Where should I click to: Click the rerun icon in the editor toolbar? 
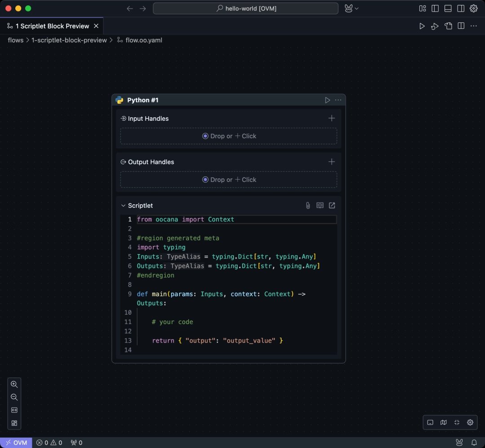coord(435,26)
